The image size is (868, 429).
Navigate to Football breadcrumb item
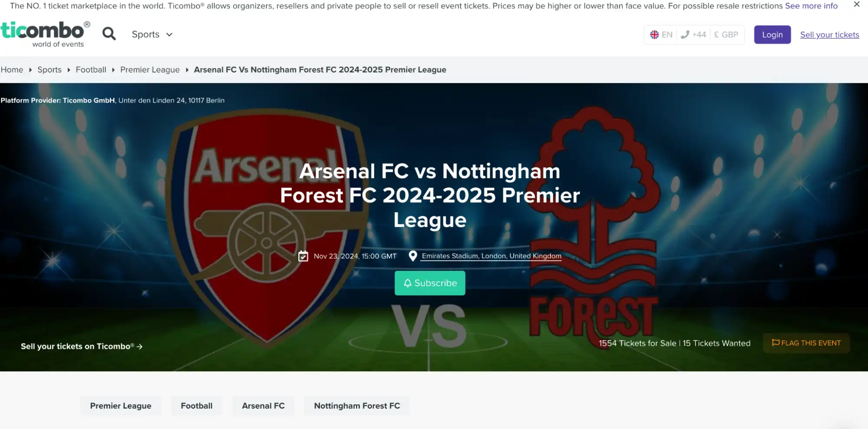[x=91, y=69]
